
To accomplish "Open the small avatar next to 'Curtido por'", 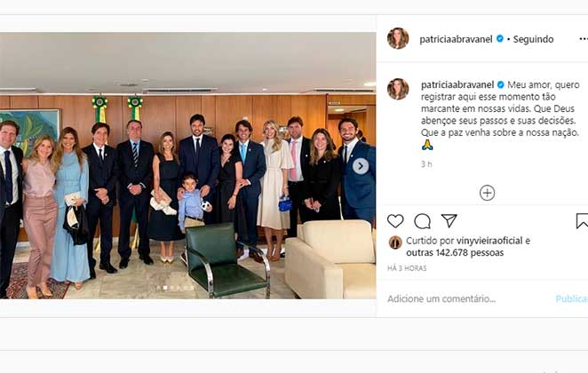I will tap(395, 242).
